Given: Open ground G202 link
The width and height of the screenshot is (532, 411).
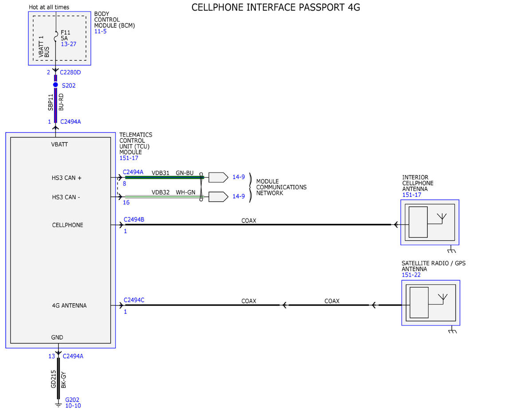Looking at the screenshot, I should [72, 399].
